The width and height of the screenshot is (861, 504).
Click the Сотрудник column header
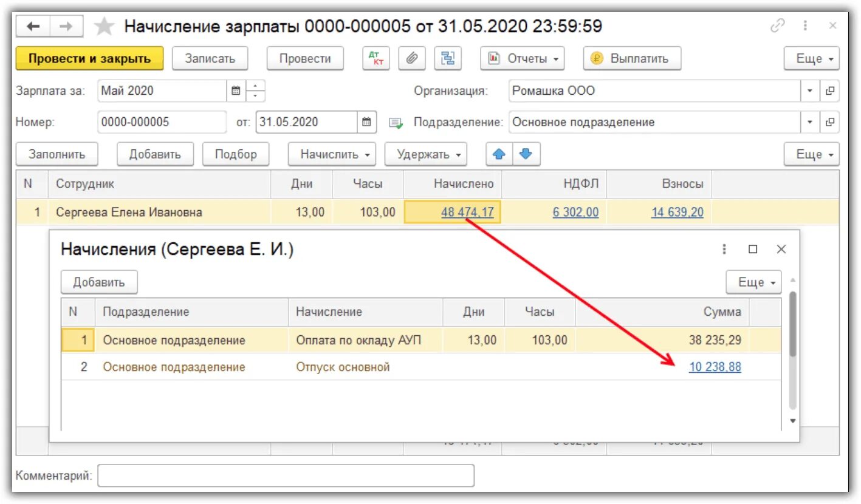click(160, 184)
